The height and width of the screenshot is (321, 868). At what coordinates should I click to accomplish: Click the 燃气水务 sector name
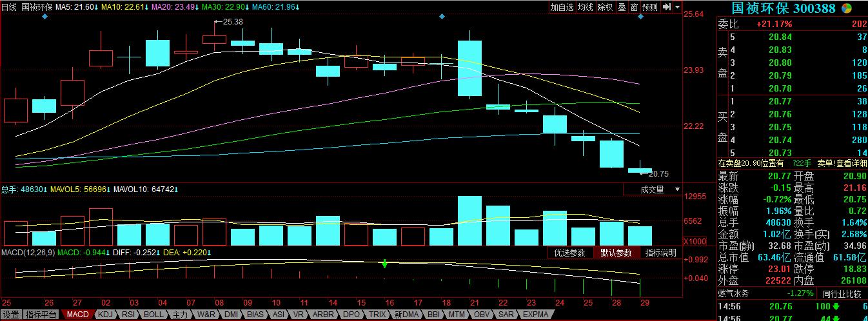(735, 293)
